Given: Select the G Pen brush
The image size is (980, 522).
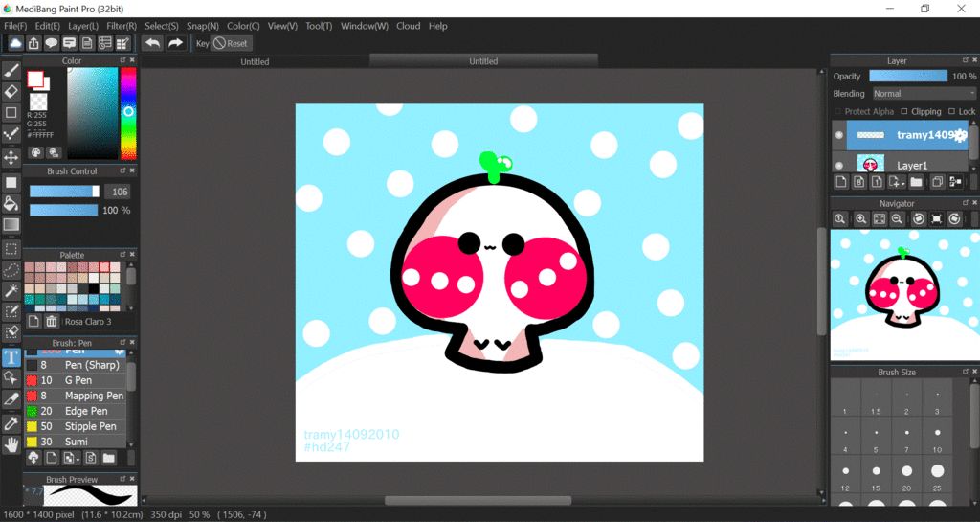Looking at the screenshot, I should click(x=76, y=380).
